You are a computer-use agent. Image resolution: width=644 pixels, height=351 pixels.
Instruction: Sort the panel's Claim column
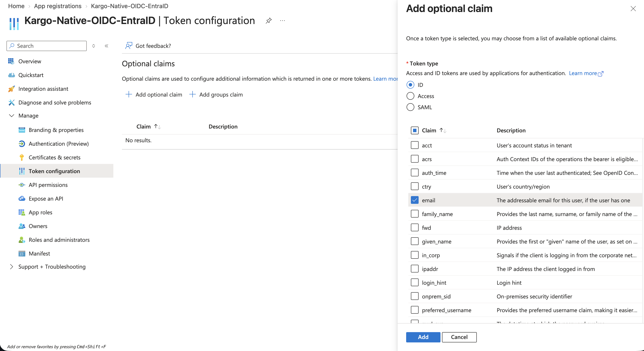pos(443,130)
